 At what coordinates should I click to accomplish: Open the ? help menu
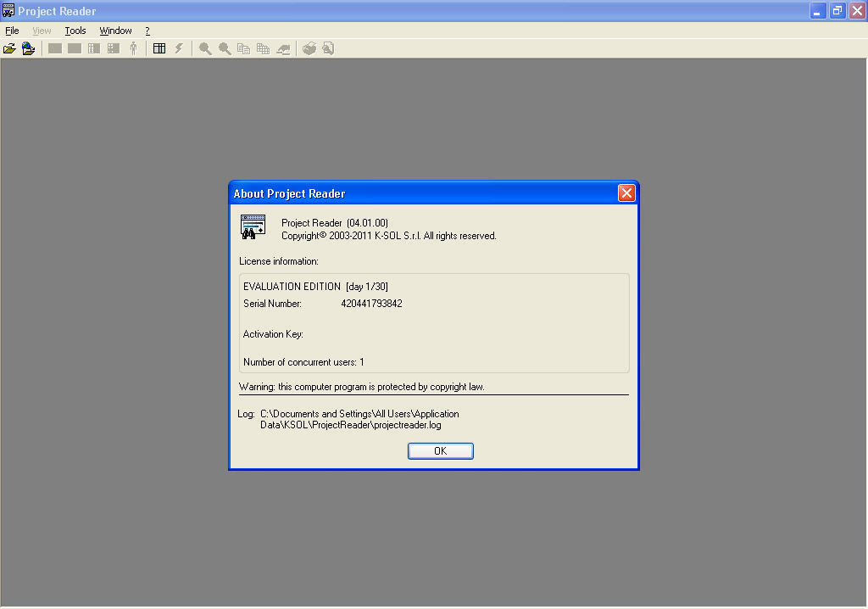(x=146, y=30)
